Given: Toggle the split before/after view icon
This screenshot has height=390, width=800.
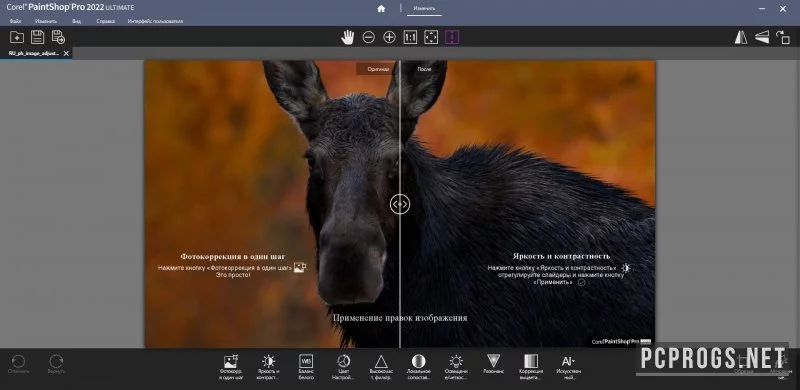Looking at the screenshot, I should tap(452, 37).
